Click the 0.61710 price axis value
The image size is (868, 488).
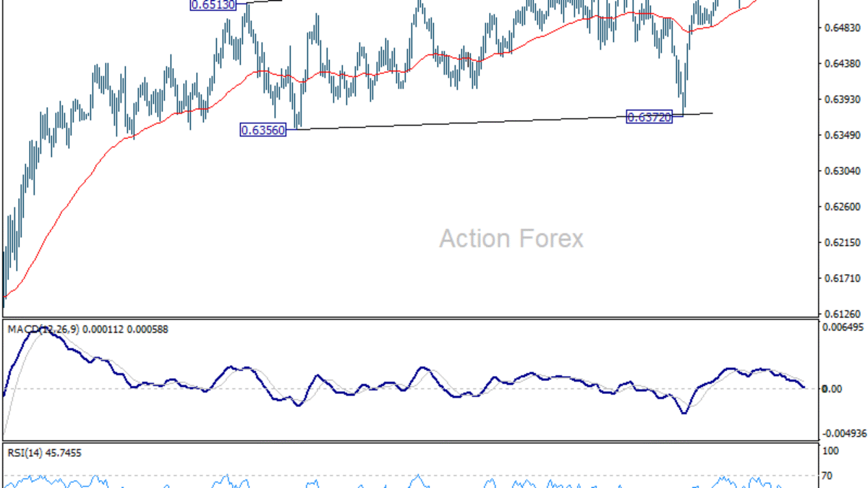point(843,278)
